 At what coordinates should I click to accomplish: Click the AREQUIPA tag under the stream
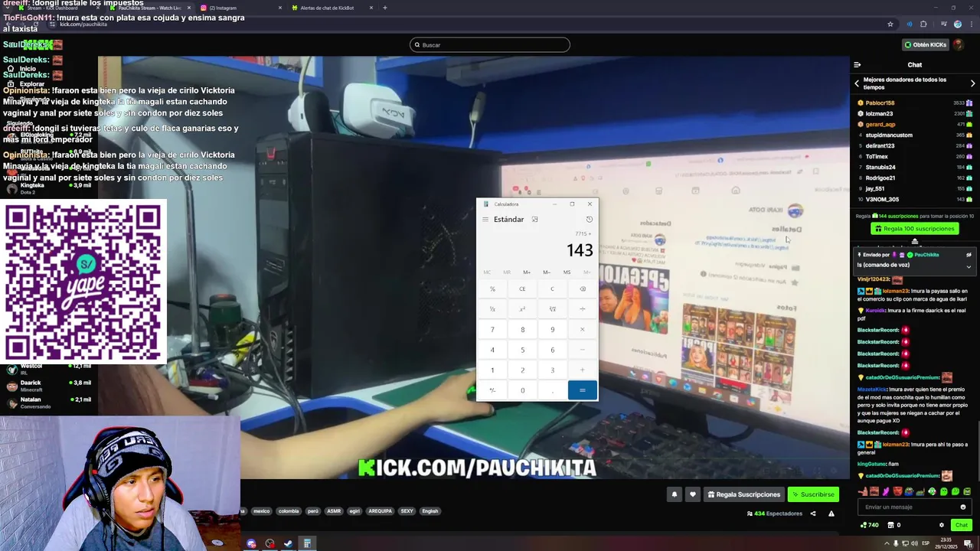(380, 511)
